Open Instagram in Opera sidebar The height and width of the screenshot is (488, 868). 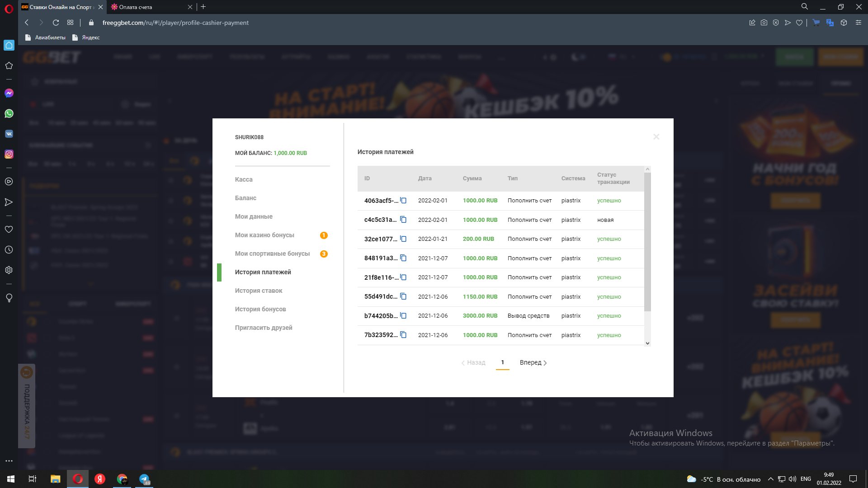(9, 154)
